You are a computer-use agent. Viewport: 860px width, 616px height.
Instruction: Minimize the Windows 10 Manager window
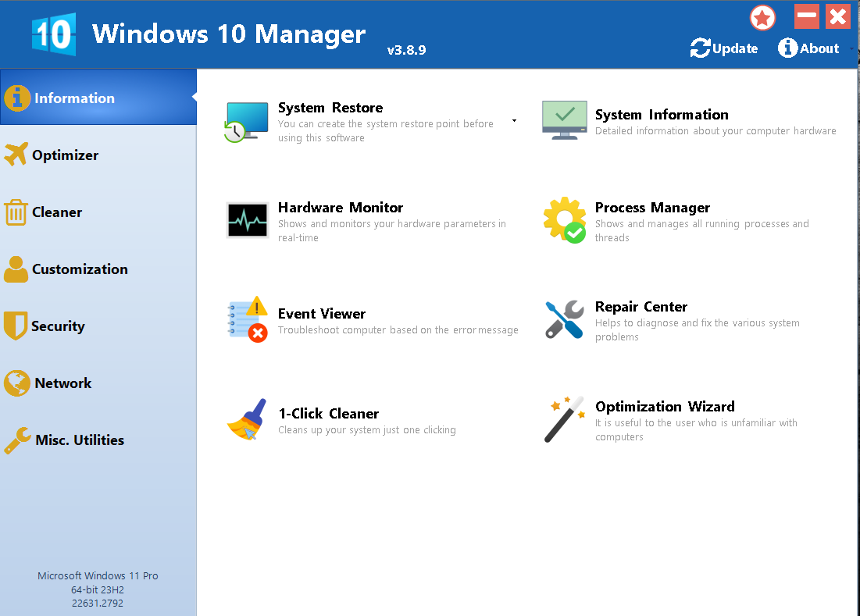[x=806, y=17]
